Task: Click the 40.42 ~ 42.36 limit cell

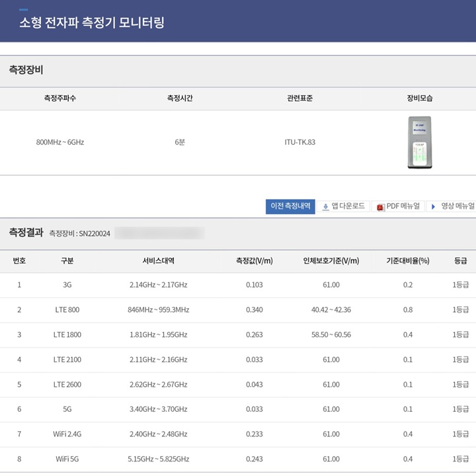Action: [x=331, y=309]
